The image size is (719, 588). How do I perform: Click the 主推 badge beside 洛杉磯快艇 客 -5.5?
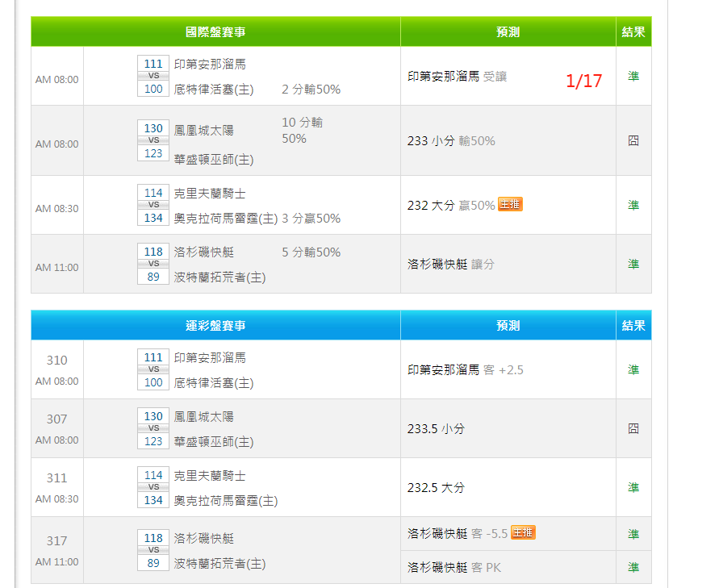(x=523, y=532)
